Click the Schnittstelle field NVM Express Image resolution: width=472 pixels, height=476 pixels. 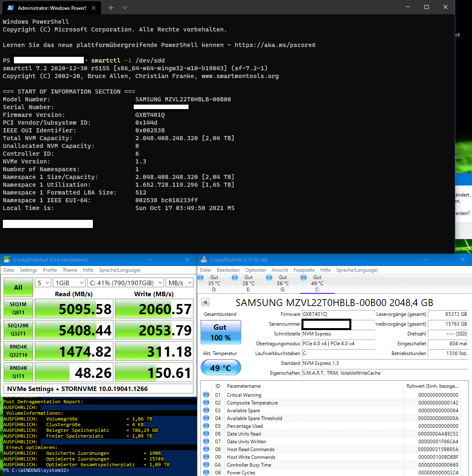pyautogui.click(x=338, y=334)
